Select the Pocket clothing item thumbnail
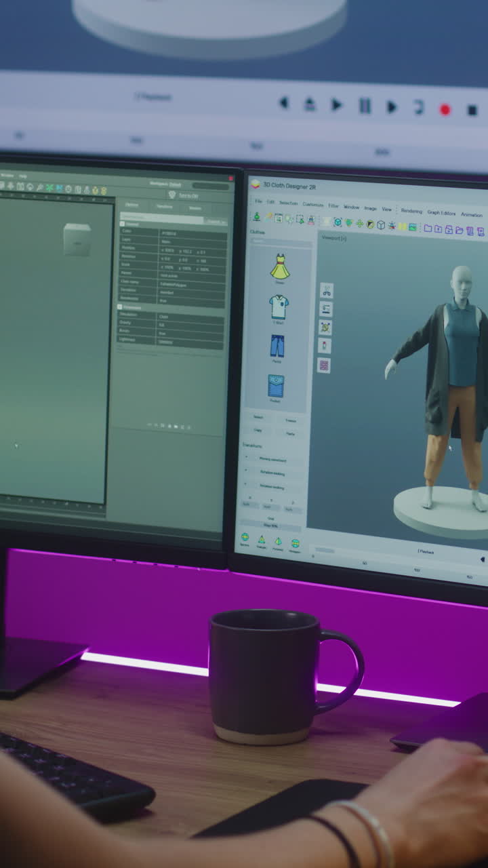The image size is (488, 868). pos(276,387)
